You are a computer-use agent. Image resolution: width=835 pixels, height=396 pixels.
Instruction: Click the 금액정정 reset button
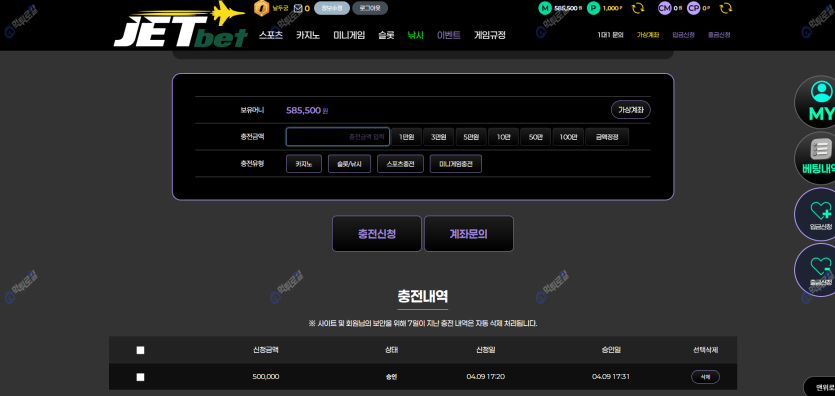[x=607, y=137]
